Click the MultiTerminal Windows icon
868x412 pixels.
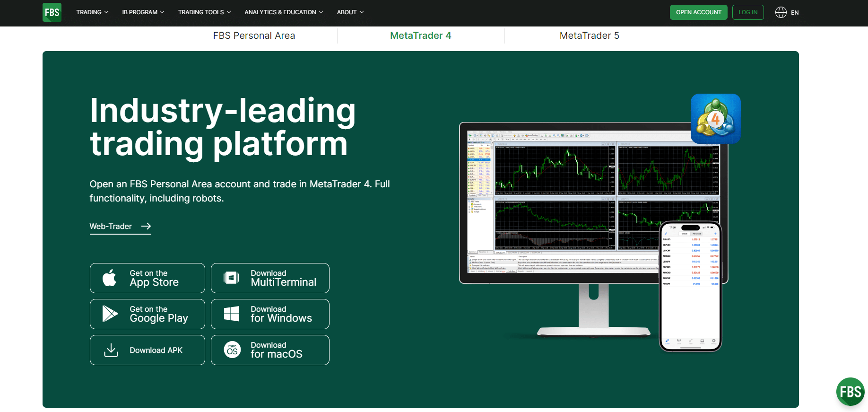(x=231, y=278)
